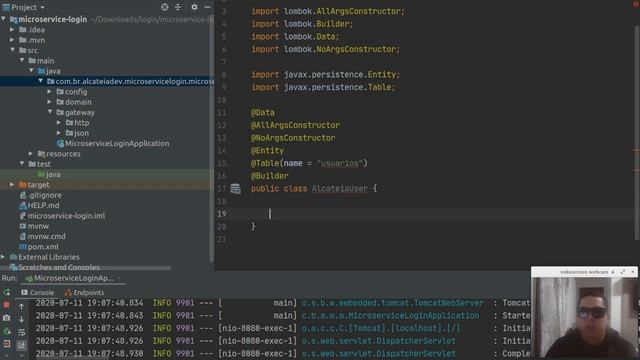
Task: Toggle scroll to end of console
Action: [x=21, y=345]
